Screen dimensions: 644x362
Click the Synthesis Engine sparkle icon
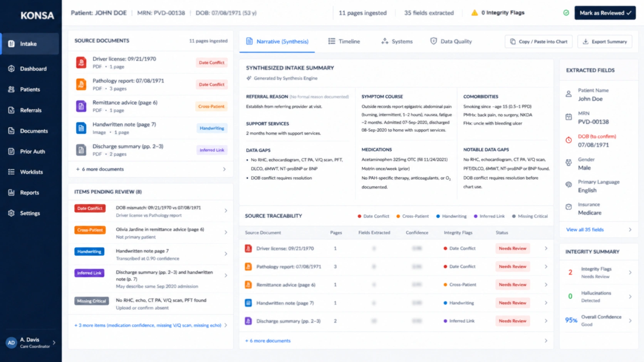[x=249, y=78]
